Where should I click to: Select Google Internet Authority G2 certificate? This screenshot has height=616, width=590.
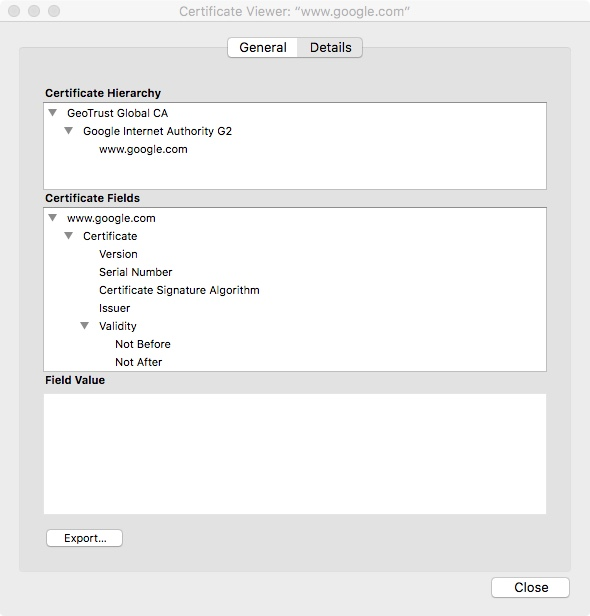pyautogui.click(x=157, y=131)
